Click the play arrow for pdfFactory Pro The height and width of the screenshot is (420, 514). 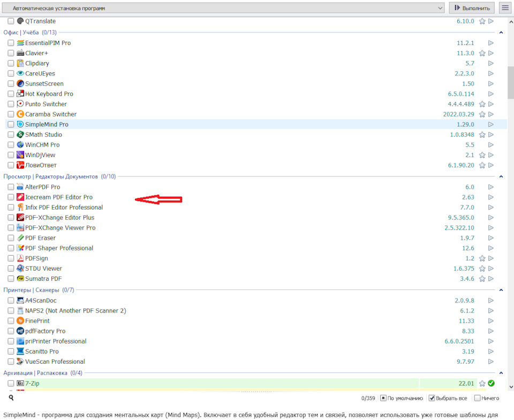click(491, 331)
